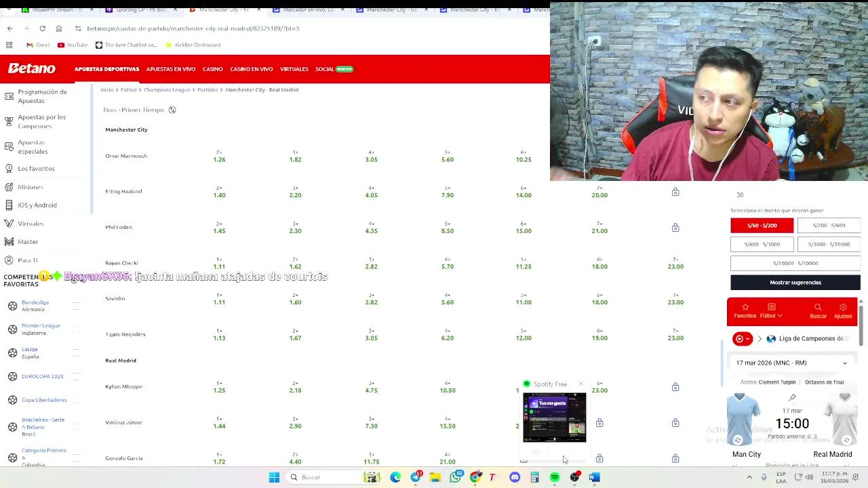Pin the match with the pin icon
868x488 pixels.
point(792,398)
